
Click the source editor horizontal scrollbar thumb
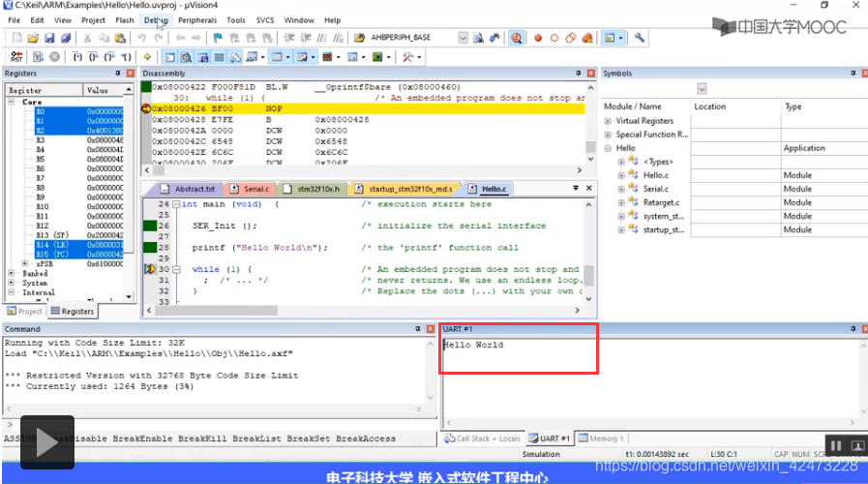coord(217,311)
